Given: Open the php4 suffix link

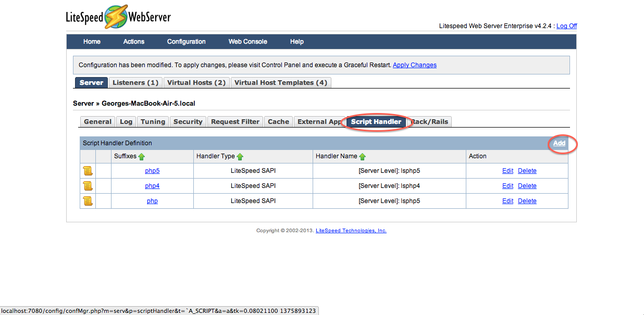Looking at the screenshot, I should 152,186.
